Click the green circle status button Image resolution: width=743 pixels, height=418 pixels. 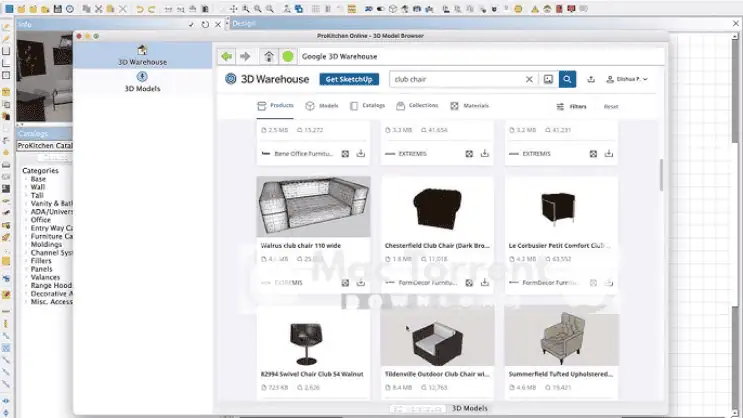click(288, 56)
